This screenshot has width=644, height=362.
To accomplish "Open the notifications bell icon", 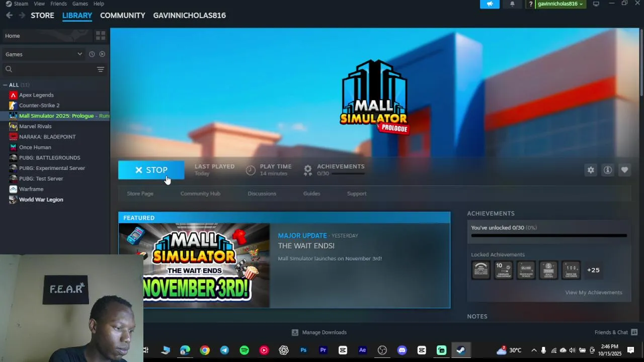I will tap(512, 4).
